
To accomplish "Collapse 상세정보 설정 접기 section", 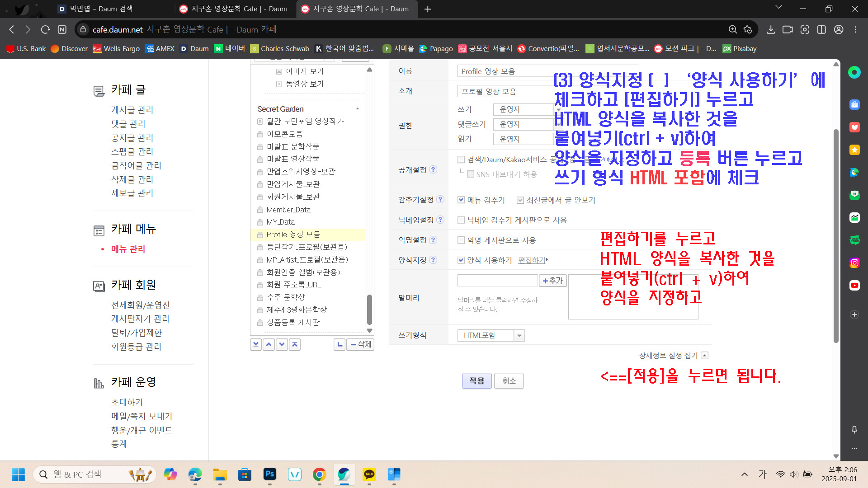I will [704, 356].
